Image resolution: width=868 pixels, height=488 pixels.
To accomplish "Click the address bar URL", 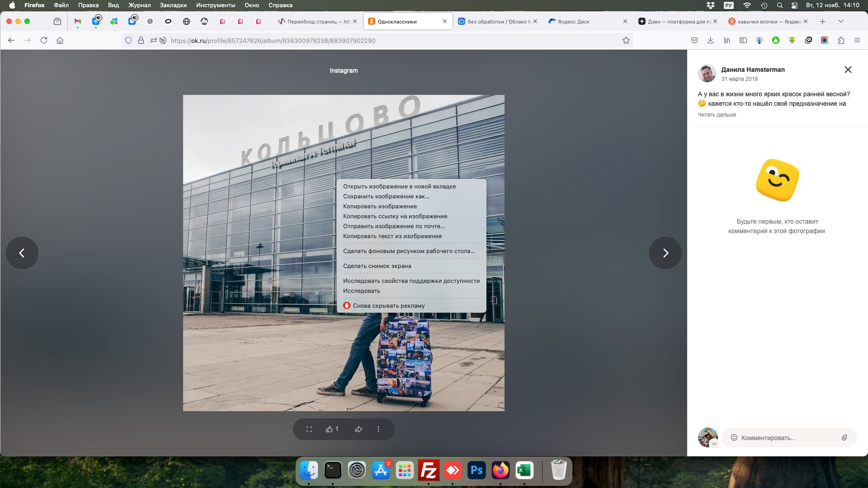I will pos(273,41).
